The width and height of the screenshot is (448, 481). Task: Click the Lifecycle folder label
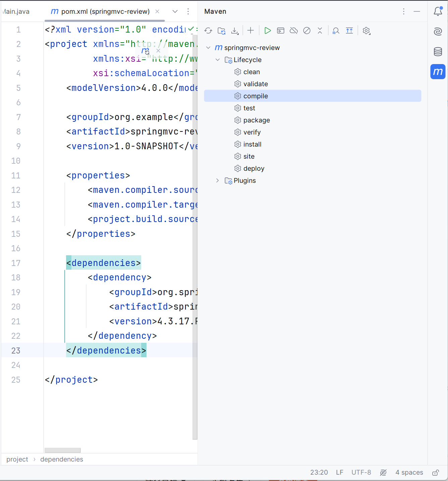click(247, 60)
